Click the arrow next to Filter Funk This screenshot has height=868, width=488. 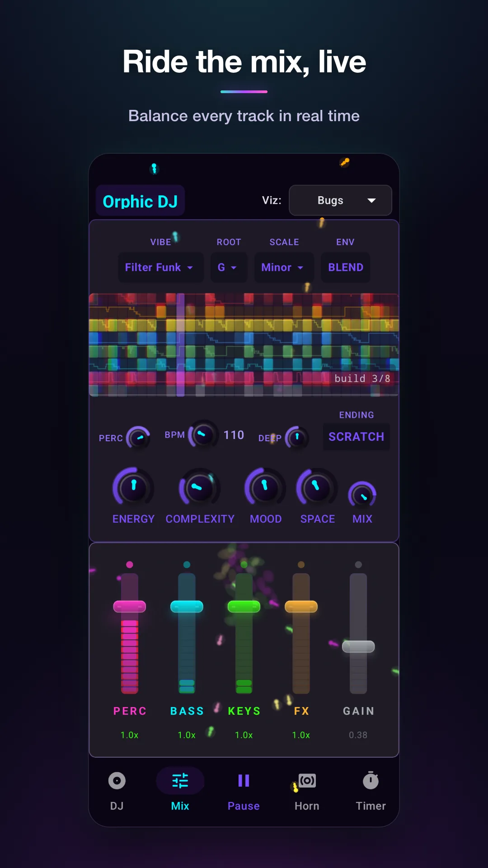[190, 268]
